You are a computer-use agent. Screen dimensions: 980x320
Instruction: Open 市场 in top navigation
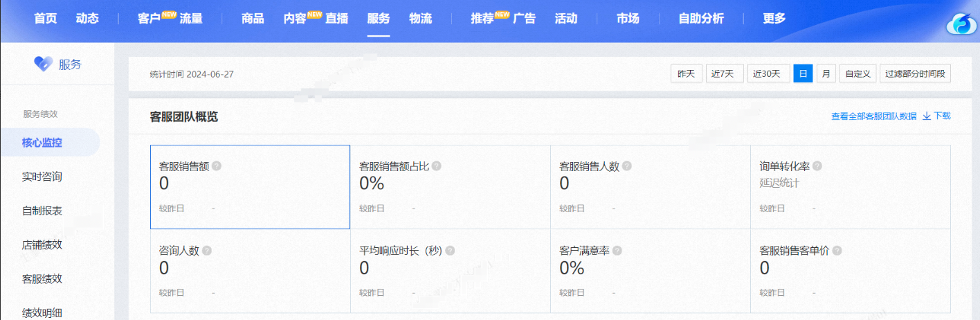tap(628, 19)
